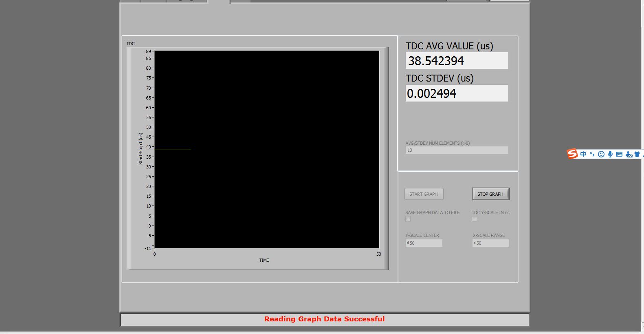The image size is (644, 334).
Task: Activate voice input via the microphone icon
Action: pyautogui.click(x=610, y=154)
